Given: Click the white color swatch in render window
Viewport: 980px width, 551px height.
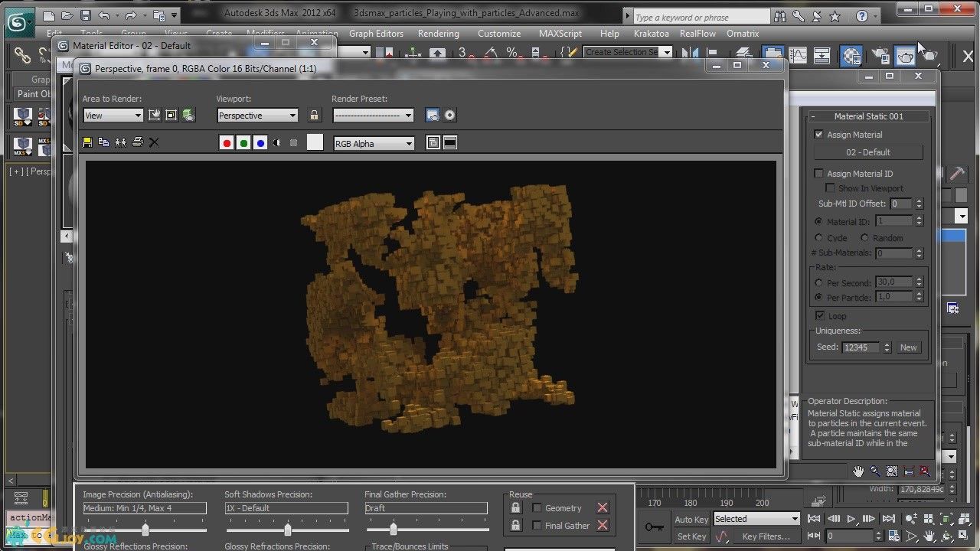Looking at the screenshot, I should click(x=315, y=142).
